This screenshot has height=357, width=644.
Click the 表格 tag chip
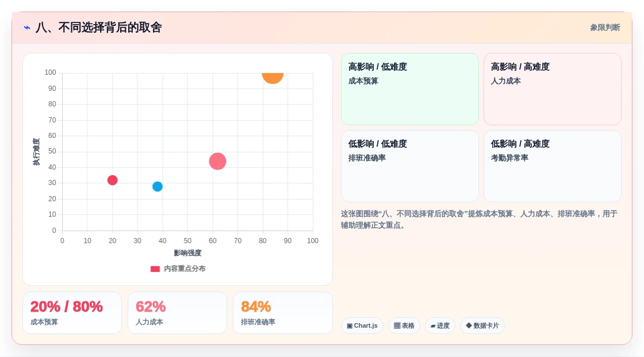point(404,326)
